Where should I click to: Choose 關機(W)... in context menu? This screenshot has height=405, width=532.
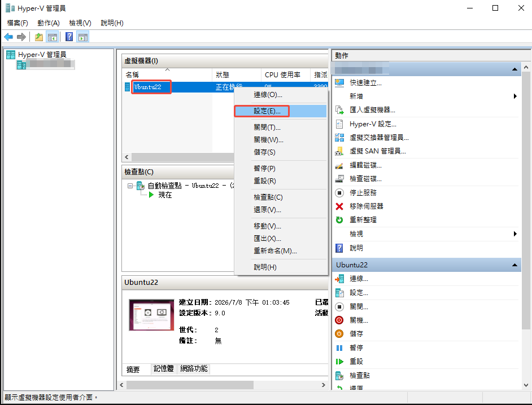pyautogui.click(x=281, y=140)
